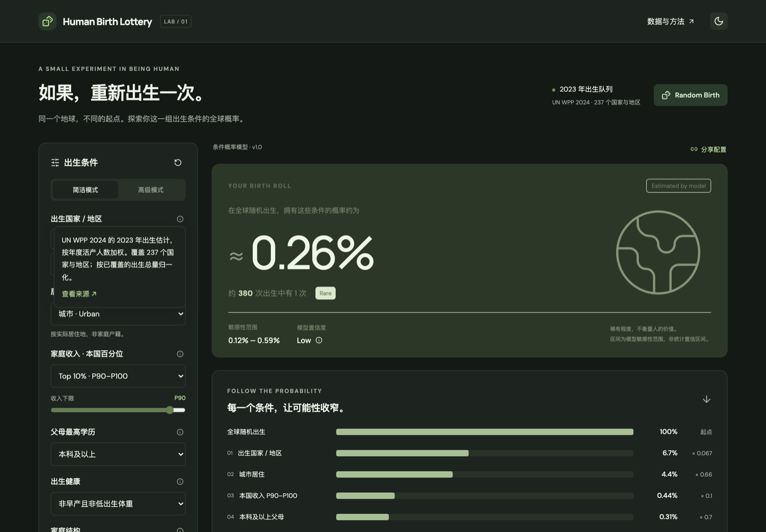Open the 查看来源 link in tooltip

[x=79, y=294]
